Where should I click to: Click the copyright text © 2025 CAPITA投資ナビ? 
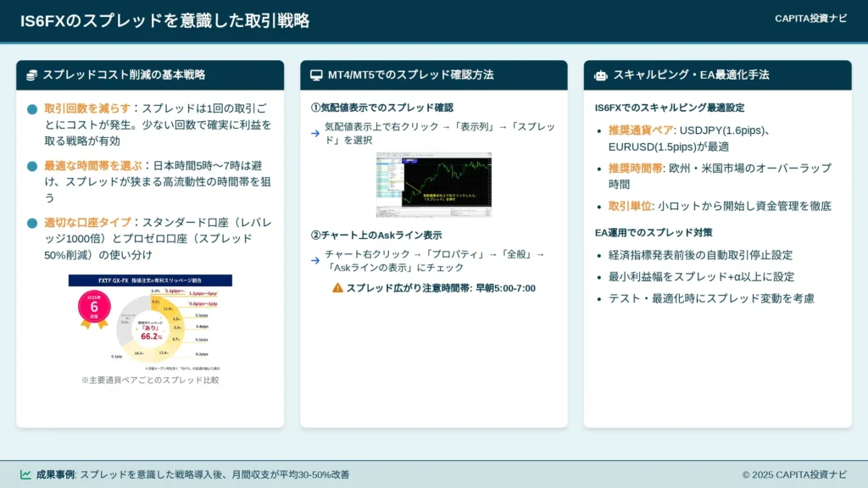click(x=794, y=474)
